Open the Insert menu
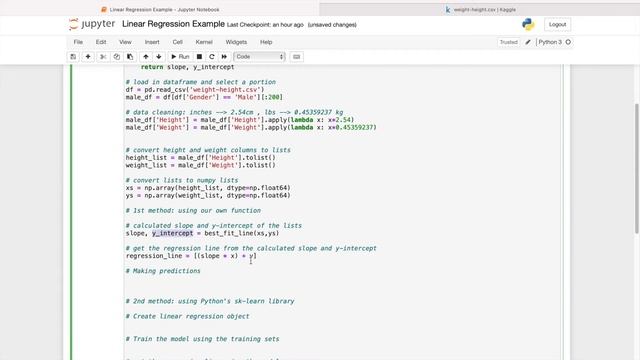The height and width of the screenshot is (360, 640). coord(152,42)
